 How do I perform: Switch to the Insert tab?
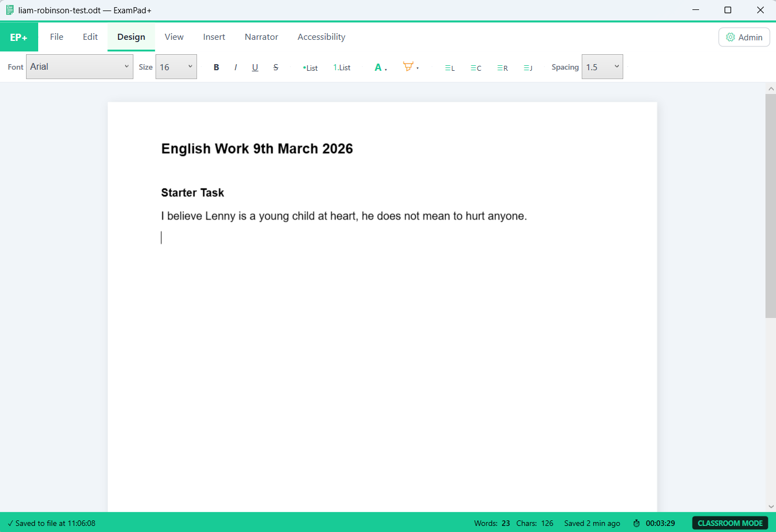[214, 36]
